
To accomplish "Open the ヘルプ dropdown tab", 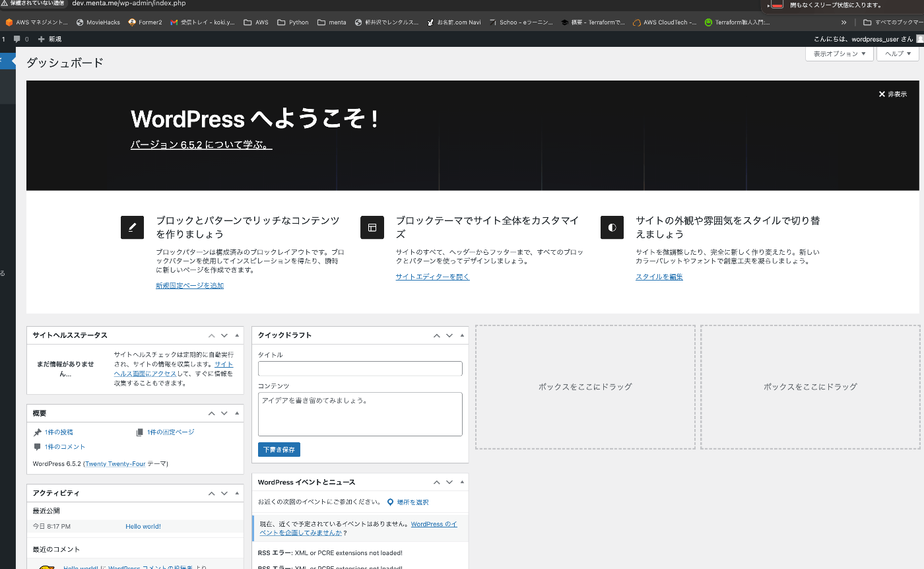I will pos(898,53).
